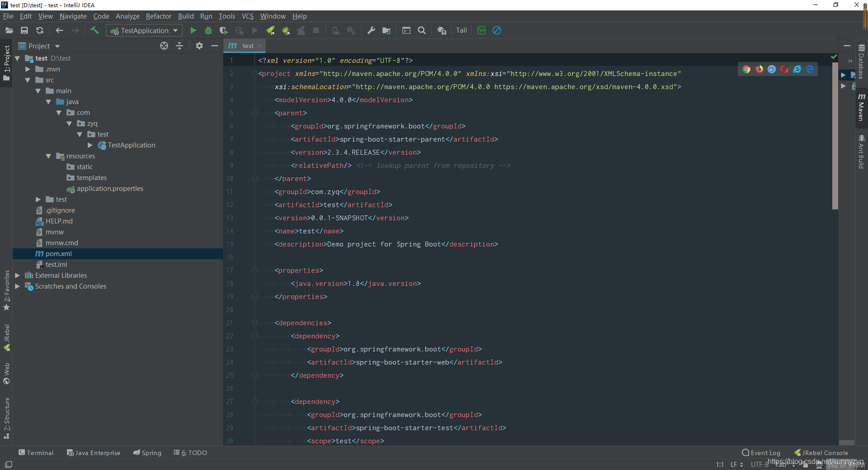Collapse the main folder
The image size is (868, 470).
click(38, 91)
